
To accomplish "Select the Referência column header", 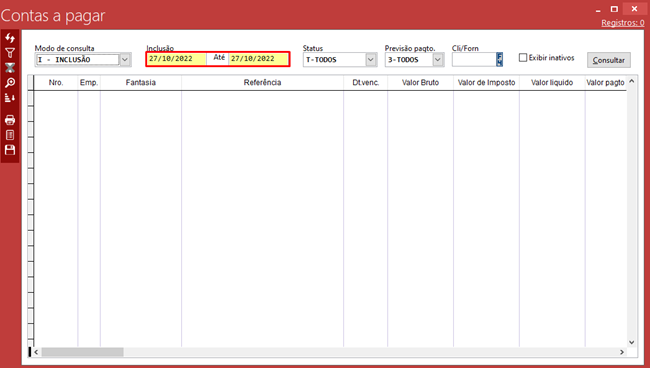I will tap(262, 82).
